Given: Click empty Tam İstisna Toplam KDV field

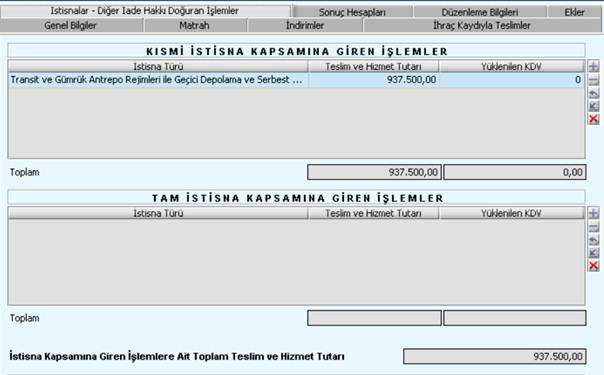Looking at the screenshot, I should coord(515,318).
